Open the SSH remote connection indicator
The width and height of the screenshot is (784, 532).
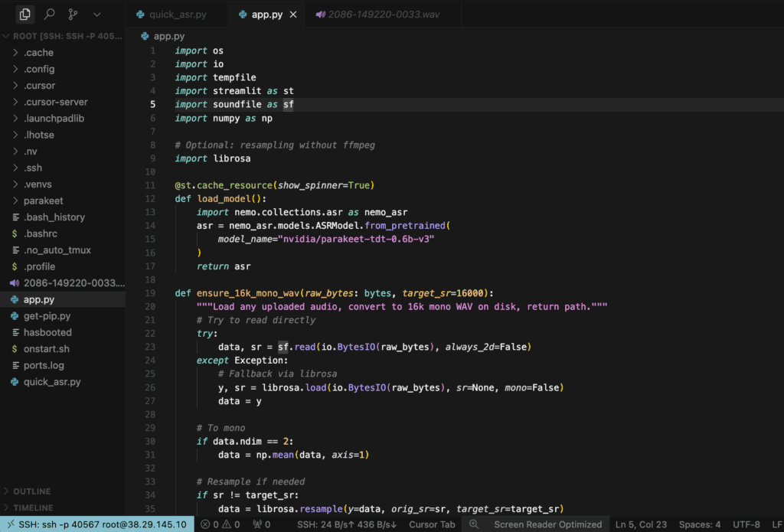97,524
